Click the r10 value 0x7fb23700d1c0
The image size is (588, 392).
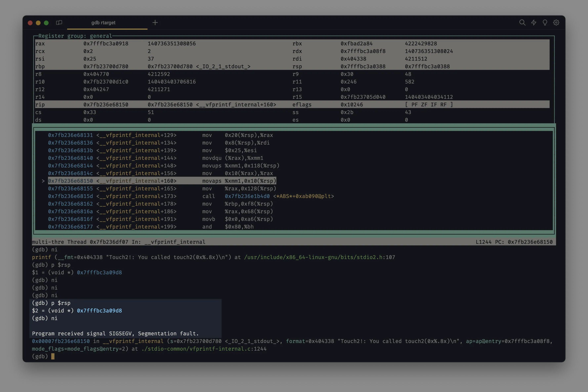point(106,82)
